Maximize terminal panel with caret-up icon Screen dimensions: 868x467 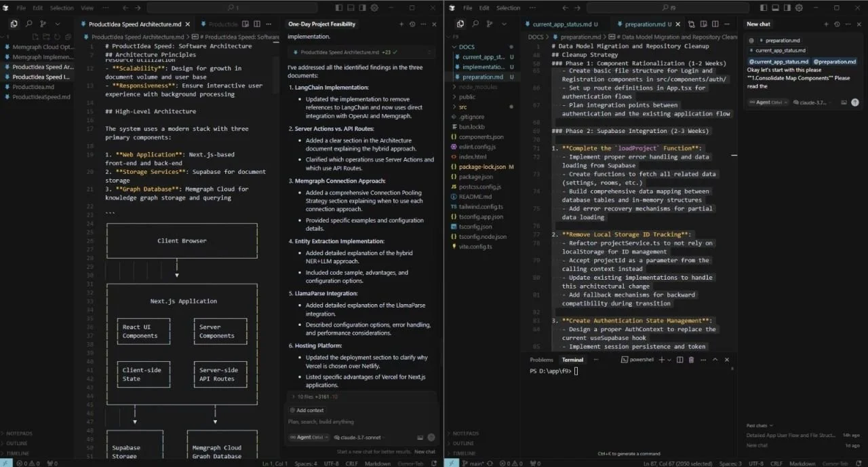[x=716, y=360]
